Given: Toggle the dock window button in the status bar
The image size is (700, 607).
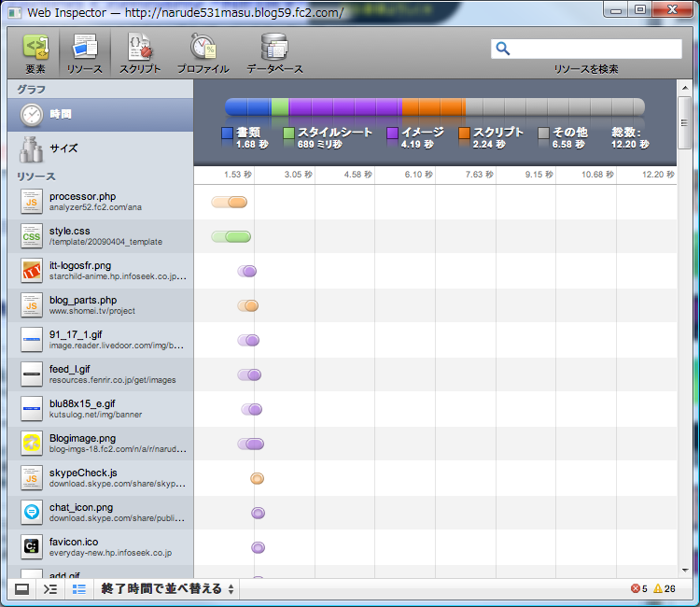Looking at the screenshot, I should pyautogui.click(x=21, y=589).
